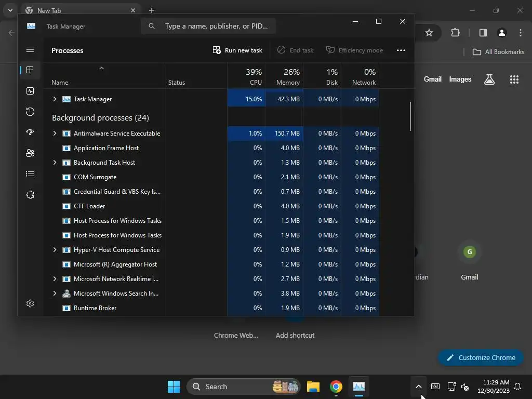Screen dimensions: 532x399
Task: Sort by the Name column header
Action: [x=104, y=76]
